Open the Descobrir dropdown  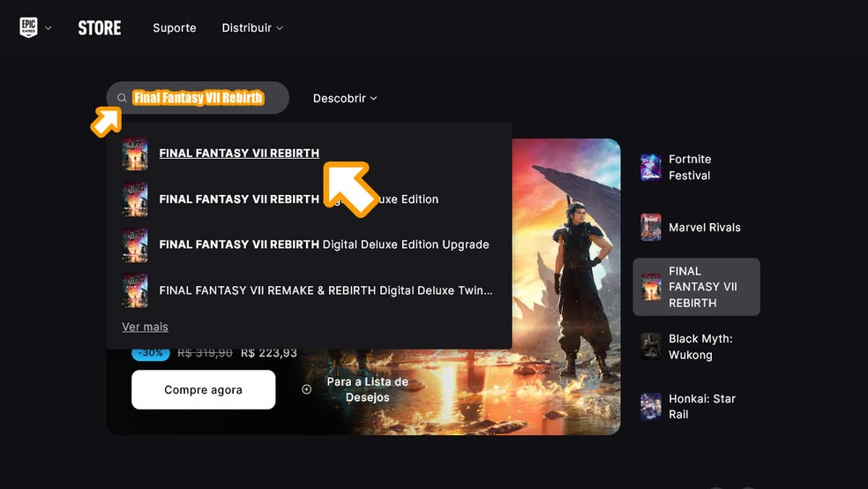pos(345,98)
